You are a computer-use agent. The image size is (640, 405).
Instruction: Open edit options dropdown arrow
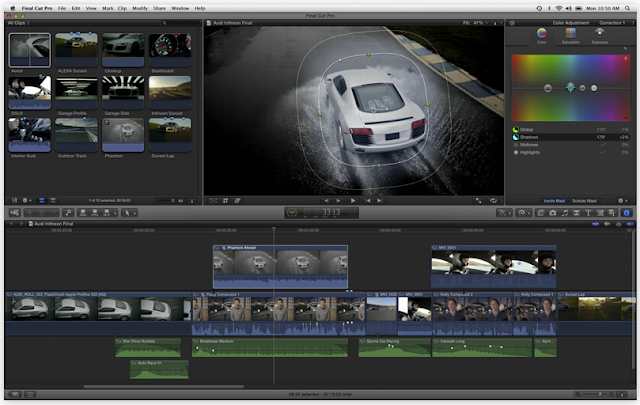coord(115,213)
